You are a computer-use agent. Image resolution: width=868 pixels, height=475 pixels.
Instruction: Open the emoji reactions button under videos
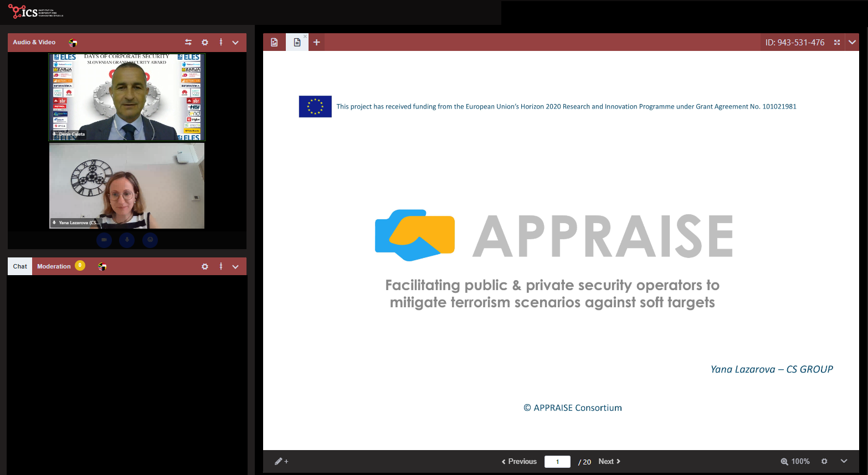(x=150, y=240)
